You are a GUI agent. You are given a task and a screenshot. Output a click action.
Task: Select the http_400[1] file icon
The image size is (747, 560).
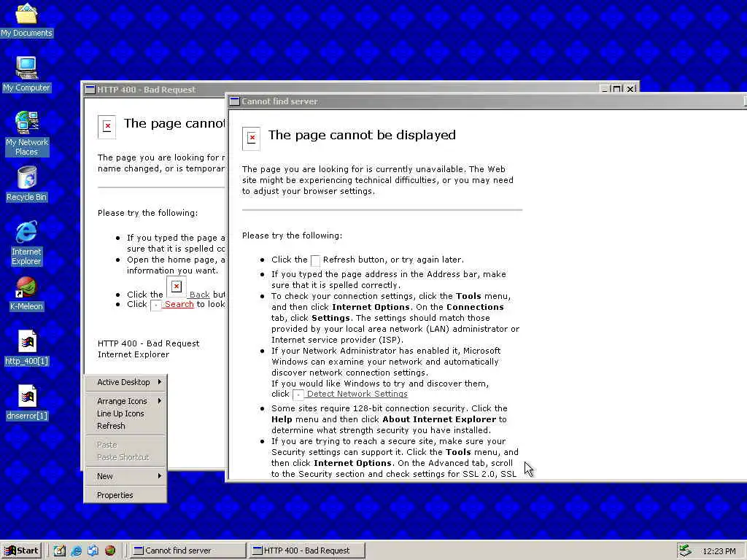pos(27,348)
